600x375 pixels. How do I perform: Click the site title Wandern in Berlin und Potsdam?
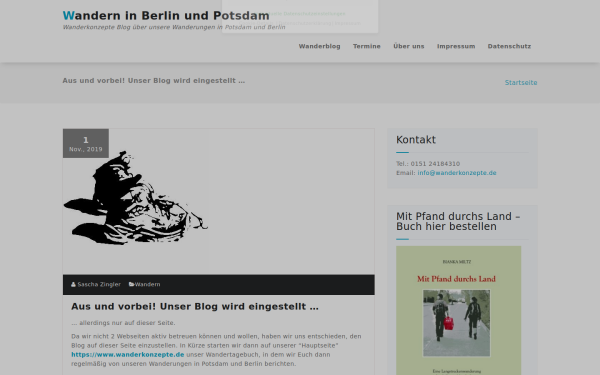[166, 16]
